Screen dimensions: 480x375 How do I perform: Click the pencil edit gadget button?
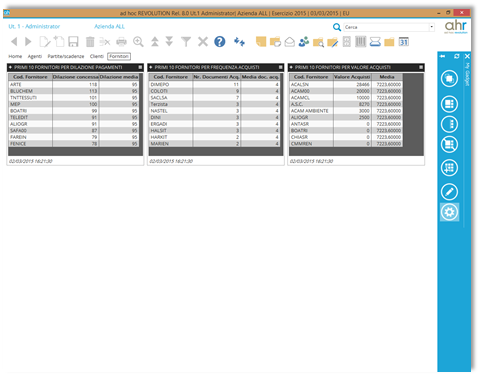pyautogui.click(x=449, y=192)
